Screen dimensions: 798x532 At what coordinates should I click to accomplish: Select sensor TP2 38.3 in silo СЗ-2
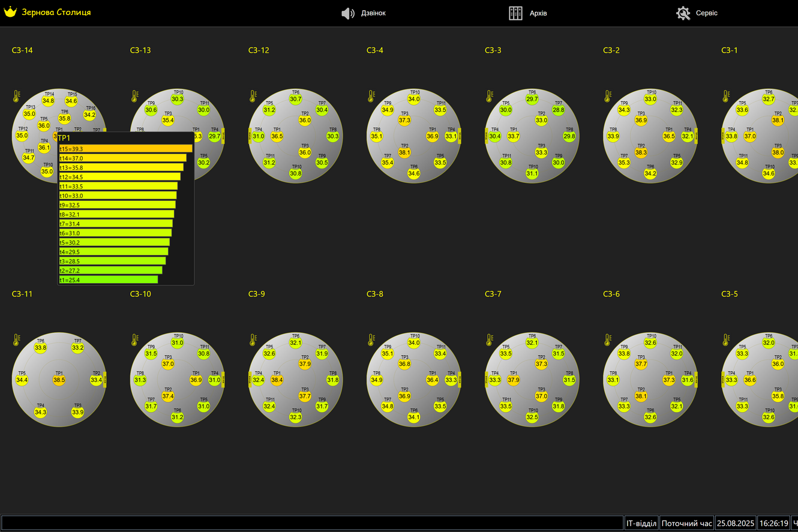(641, 152)
